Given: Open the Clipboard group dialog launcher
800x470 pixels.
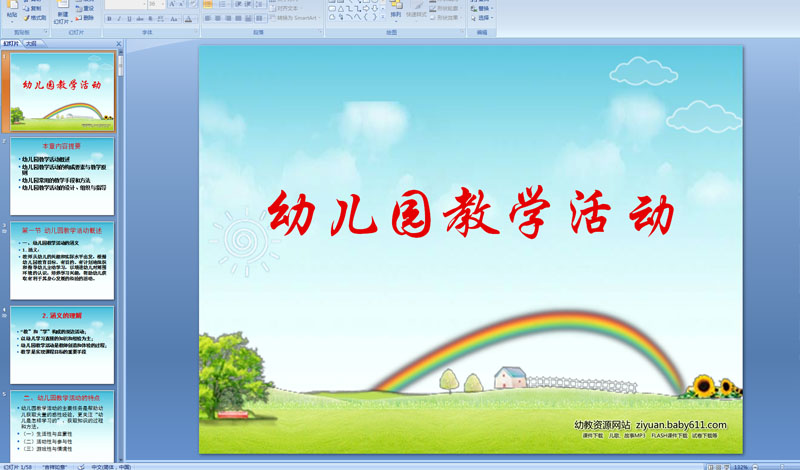Looking at the screenshot, I should tap(45, 32).
